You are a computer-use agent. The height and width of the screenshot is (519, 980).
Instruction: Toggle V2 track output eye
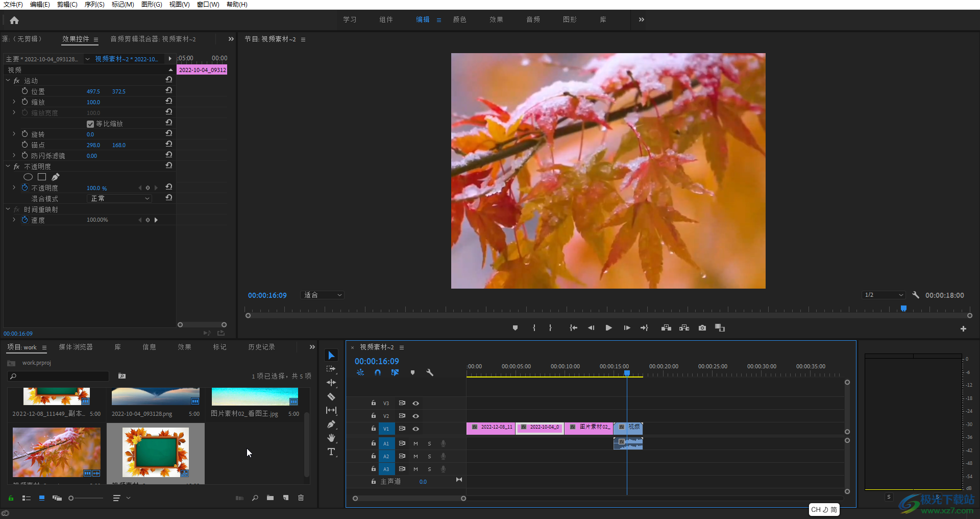click(x=415, y=416)
